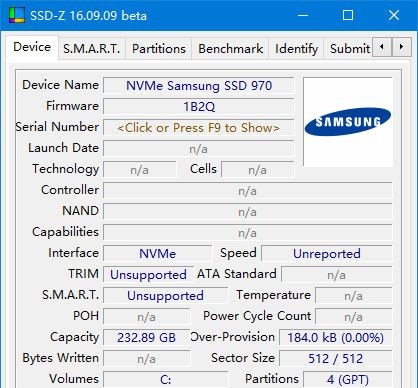
Task: Click the Controller n/a field
Action: [x=248, y=191]
